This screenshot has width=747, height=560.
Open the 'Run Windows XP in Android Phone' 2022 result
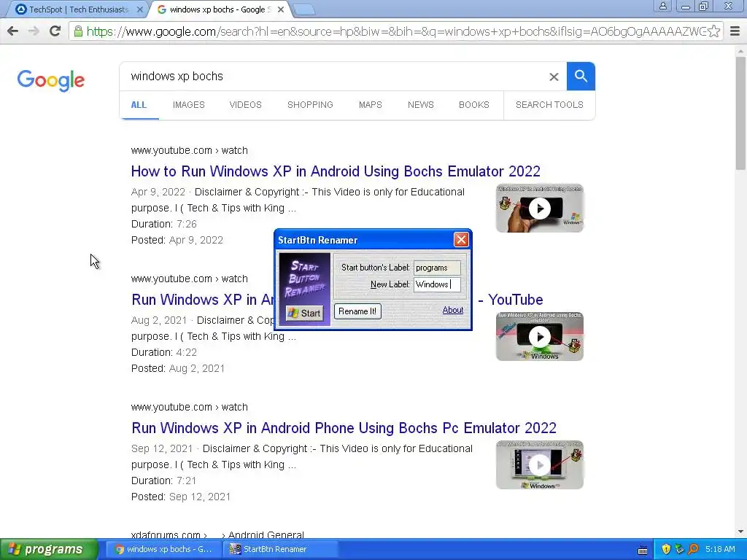point(344,428)
